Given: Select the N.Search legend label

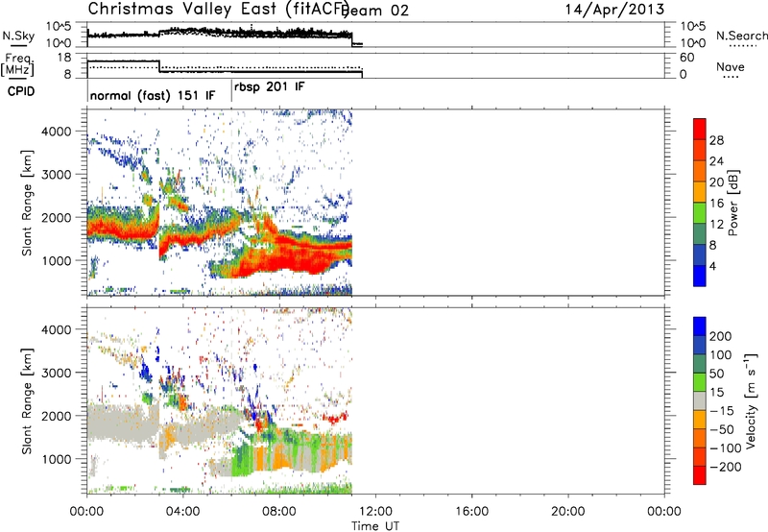Looking at the screenshot, I should click(741, 36).
